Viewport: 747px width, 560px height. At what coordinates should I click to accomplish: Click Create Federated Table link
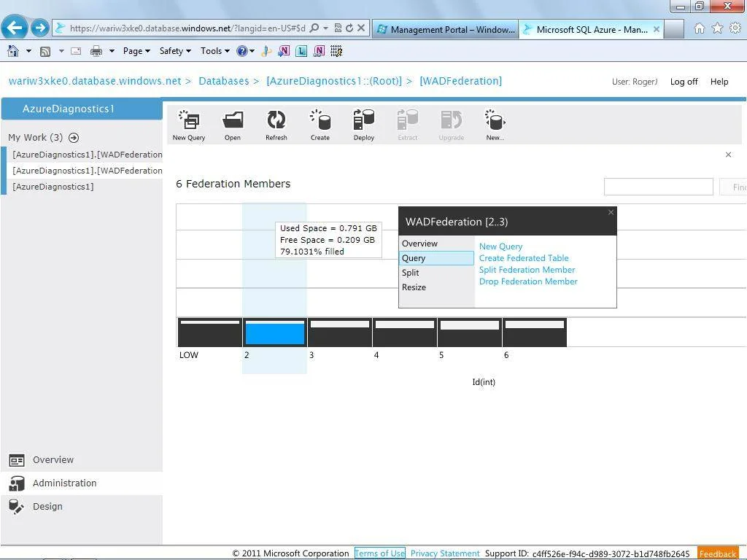(x=524, y=258)
